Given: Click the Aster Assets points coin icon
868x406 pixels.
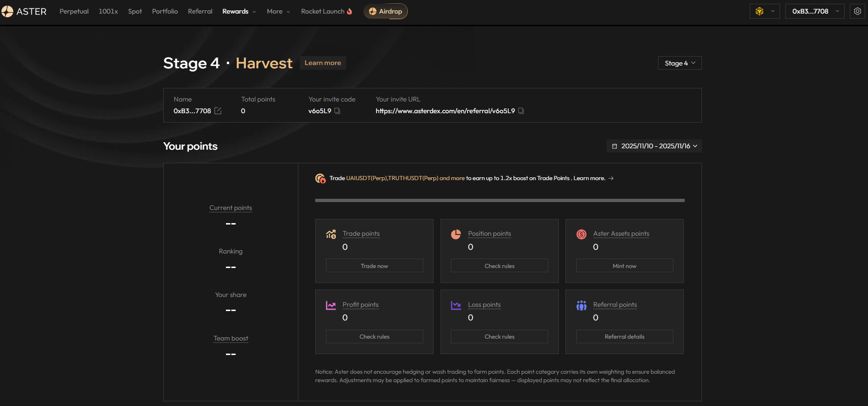Looking at the screenshot, I should 581,234.
